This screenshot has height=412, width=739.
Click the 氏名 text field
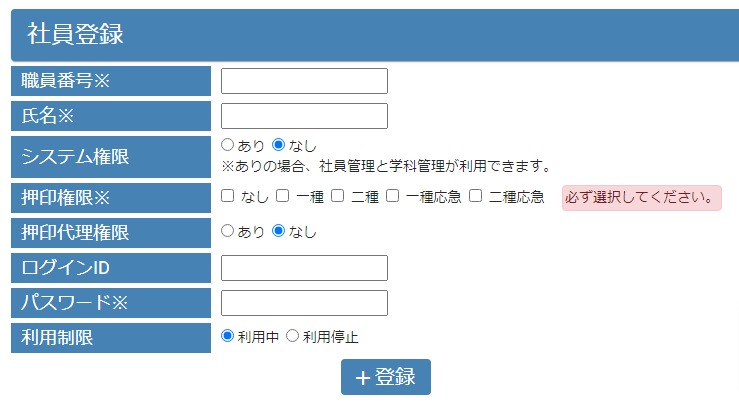(x=304, y=116)
